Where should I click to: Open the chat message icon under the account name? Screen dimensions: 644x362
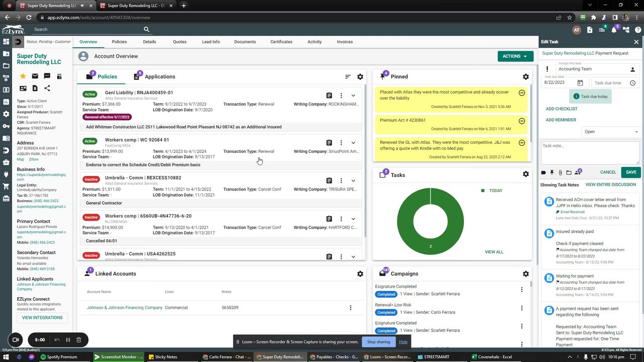[x=47, y=76]
